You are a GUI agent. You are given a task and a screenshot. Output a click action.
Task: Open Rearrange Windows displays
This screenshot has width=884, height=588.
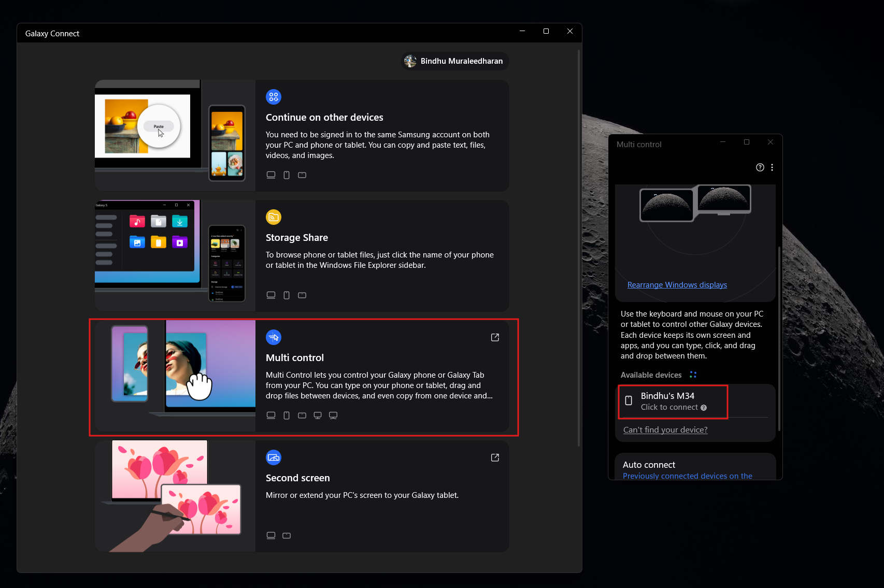(x=677, y=284)
